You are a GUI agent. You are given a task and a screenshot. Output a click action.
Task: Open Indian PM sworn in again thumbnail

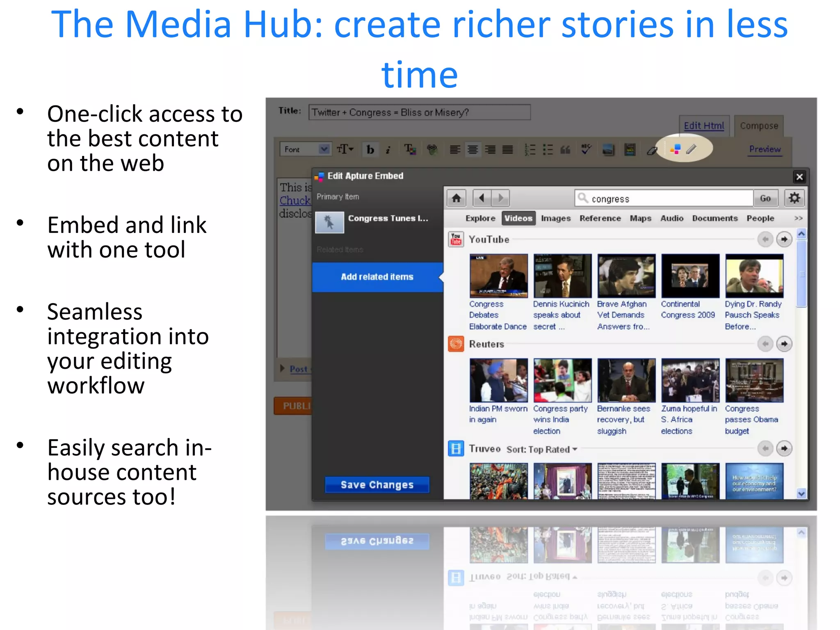coord(499,381)
